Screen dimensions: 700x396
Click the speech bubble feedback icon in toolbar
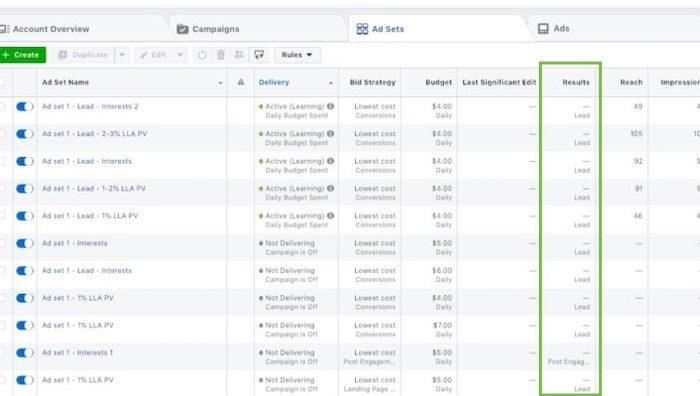pos(259,55)
